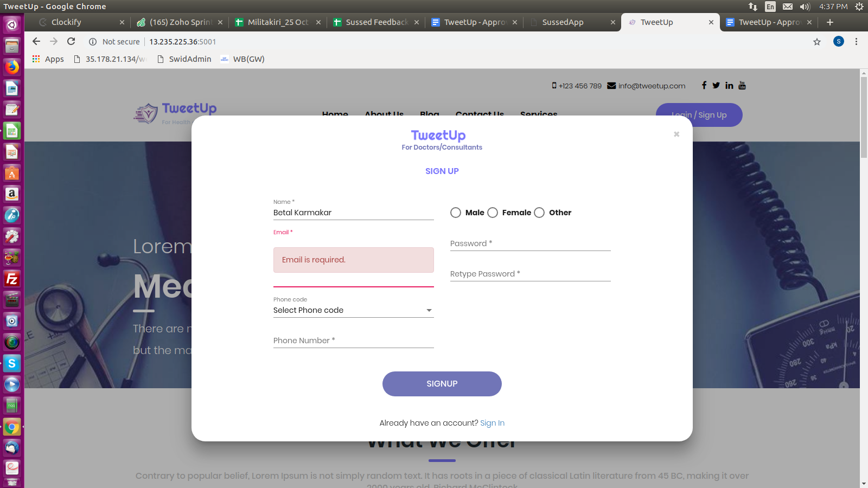Open LibreOffice Calc in the dock
Screen dimensions: 868x488
click(12, 130)
